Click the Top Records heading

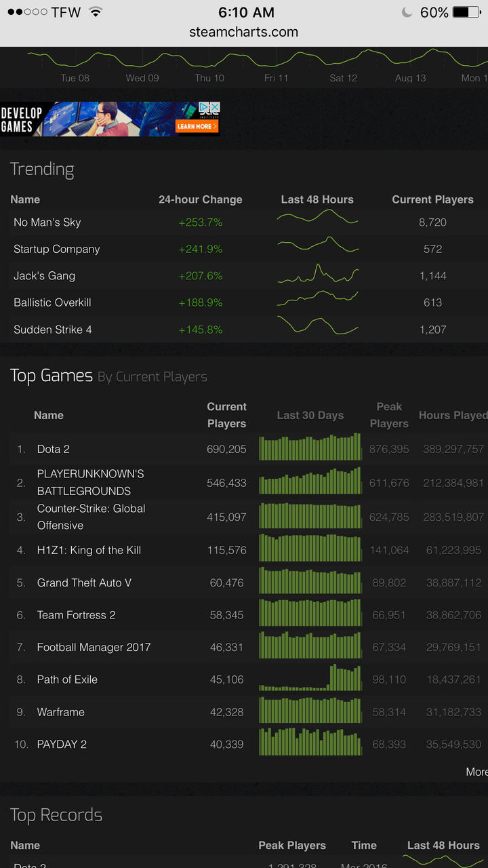coord(56,815)
